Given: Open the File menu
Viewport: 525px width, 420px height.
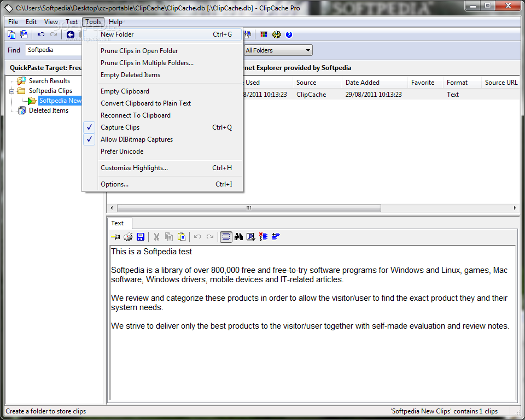Looking at the screenshot, I should 13,22.
